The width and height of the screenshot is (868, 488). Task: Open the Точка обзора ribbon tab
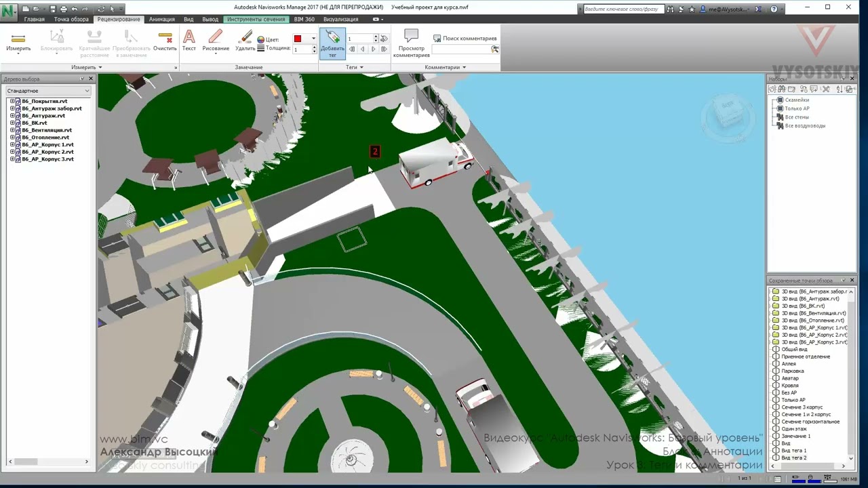click(x=71, y=20)
